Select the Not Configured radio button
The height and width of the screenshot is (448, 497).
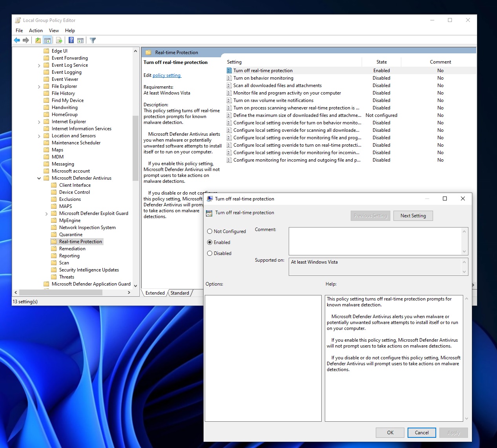tap(209, 231)
